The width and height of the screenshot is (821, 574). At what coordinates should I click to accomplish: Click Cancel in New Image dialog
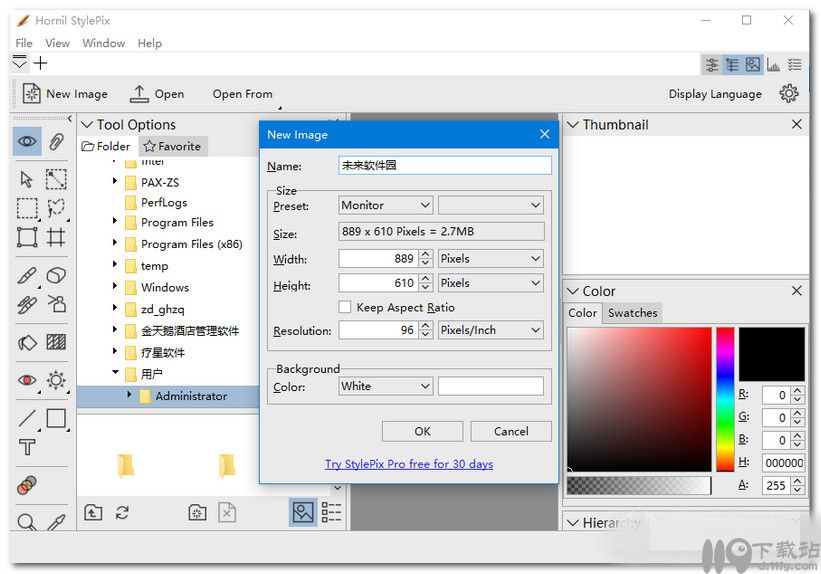511,431
